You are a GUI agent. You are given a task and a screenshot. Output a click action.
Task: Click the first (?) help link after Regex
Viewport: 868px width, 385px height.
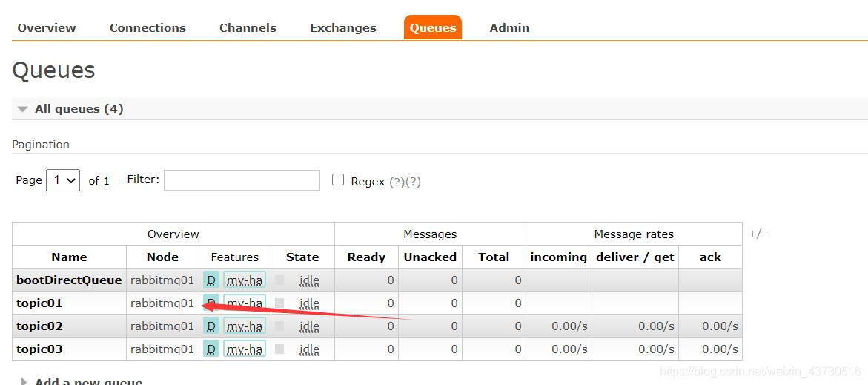(x=397, y=182)
